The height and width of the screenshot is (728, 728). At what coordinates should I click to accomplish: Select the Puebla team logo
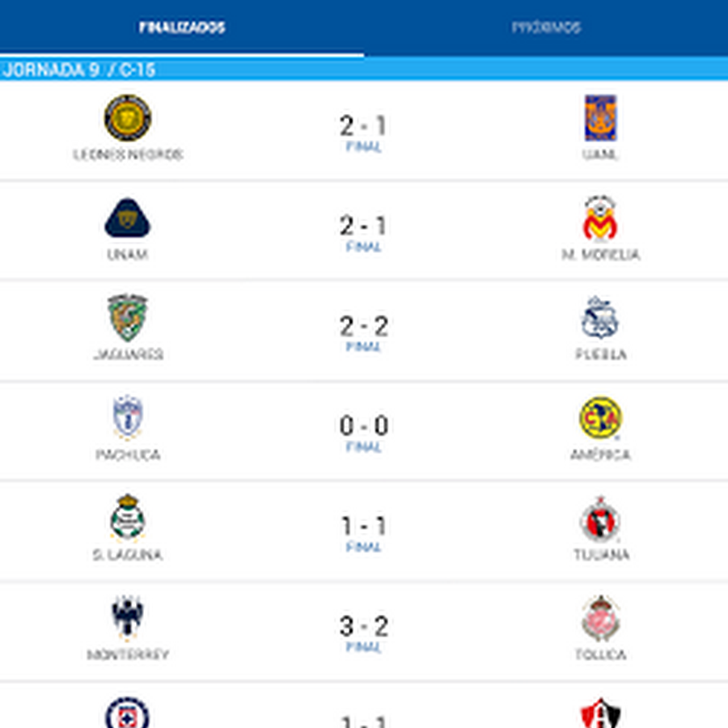(x=600, y=318)
